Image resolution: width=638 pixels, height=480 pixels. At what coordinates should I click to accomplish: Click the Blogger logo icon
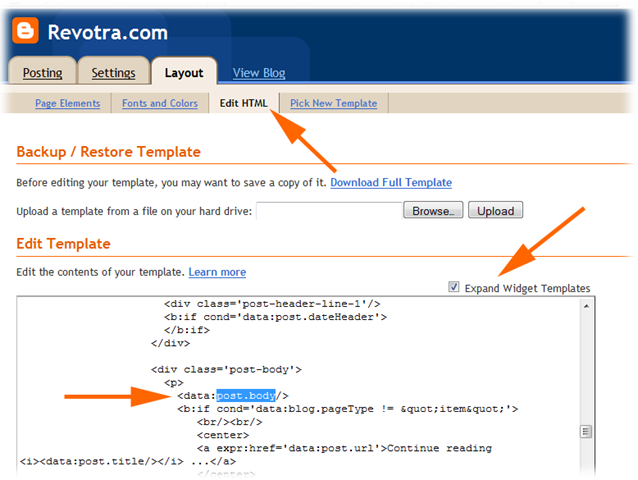[x=25, y=31]
